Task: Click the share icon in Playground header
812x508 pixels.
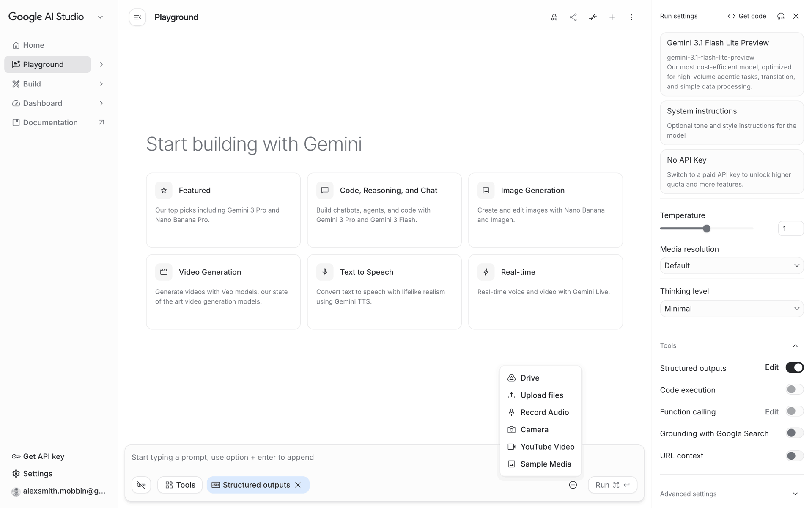Action: [573, 17]
